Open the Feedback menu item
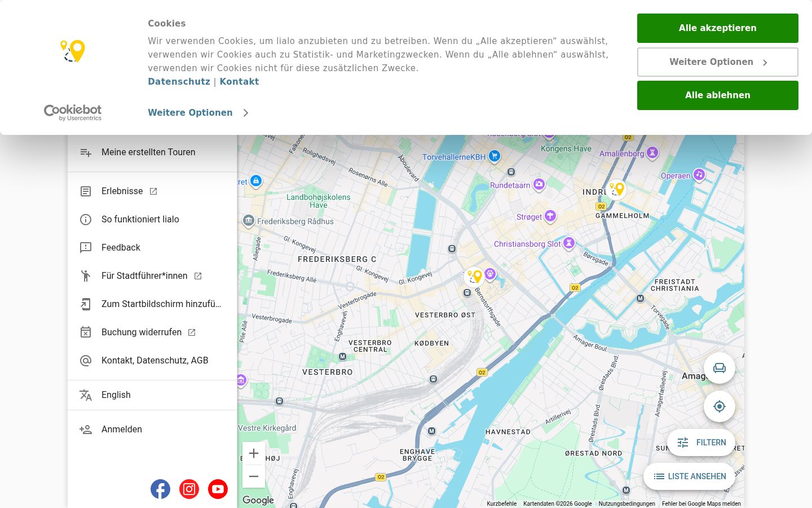This screenshot has height=508, width=812. 152,248
